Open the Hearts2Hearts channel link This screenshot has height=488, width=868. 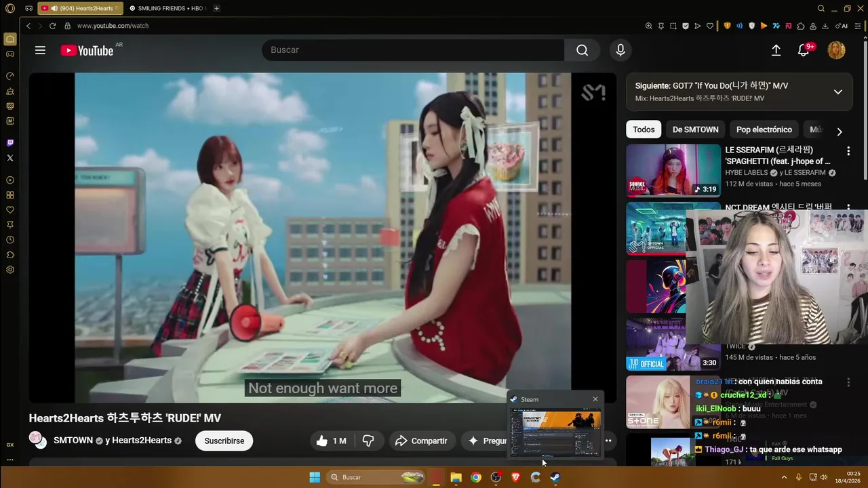pyautogui.click(x=142, y=441)
